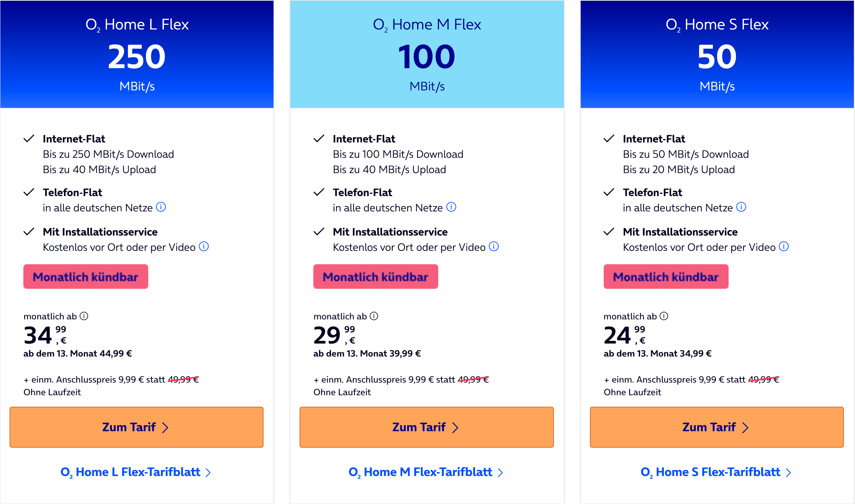
Task: Click Telefon-Flat info icon in M Flex card
Action: (x=452, y=207)
